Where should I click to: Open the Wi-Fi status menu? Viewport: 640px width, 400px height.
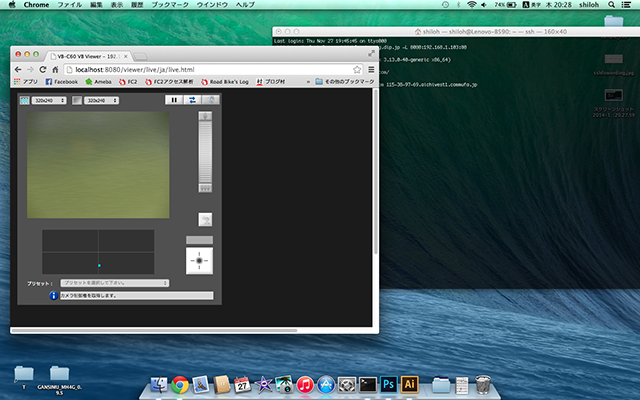point(471,5)
